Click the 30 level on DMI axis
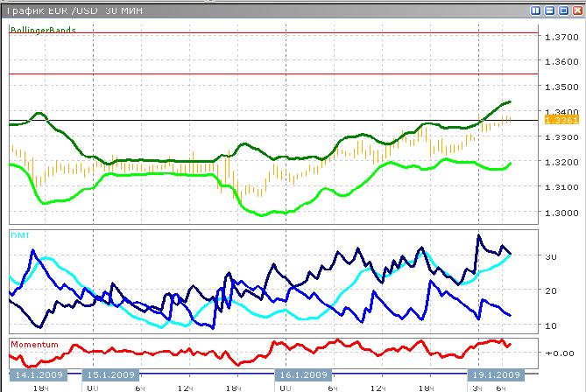 click(550, 257)
